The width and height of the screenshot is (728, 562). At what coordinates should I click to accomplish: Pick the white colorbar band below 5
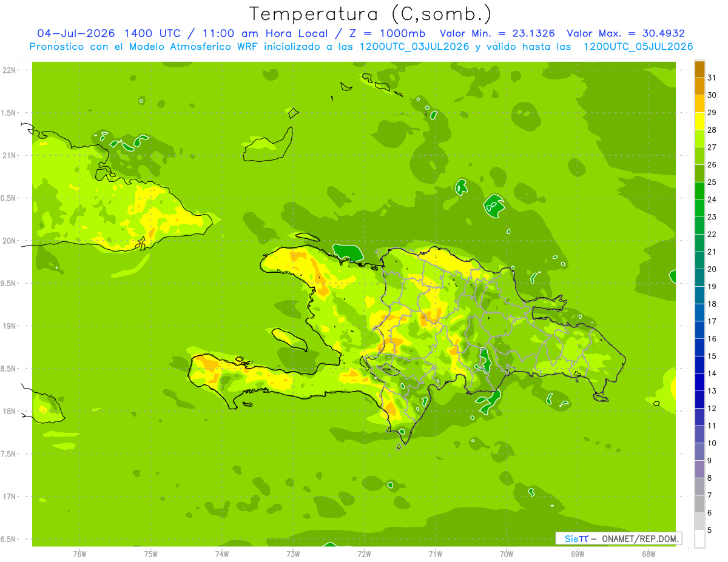pyautogui.click(x=699, y=539)
